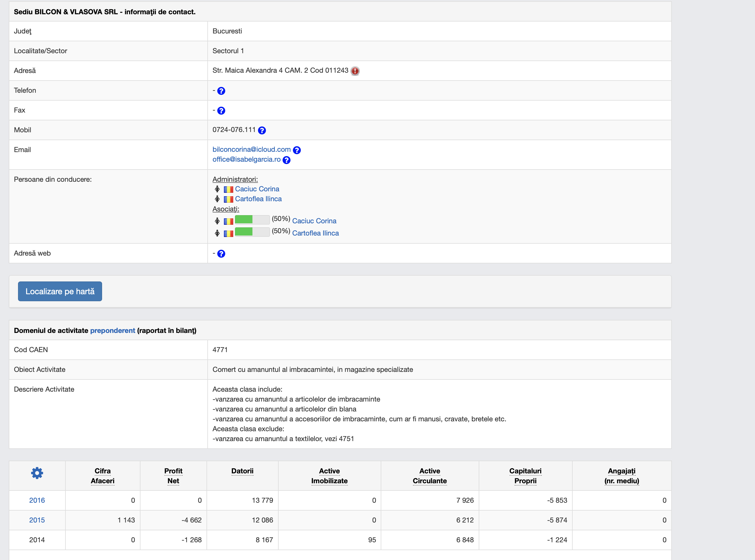755x560 pixels.
Task: Click the question mark in Fax row
Action: (x=221, y=110)
